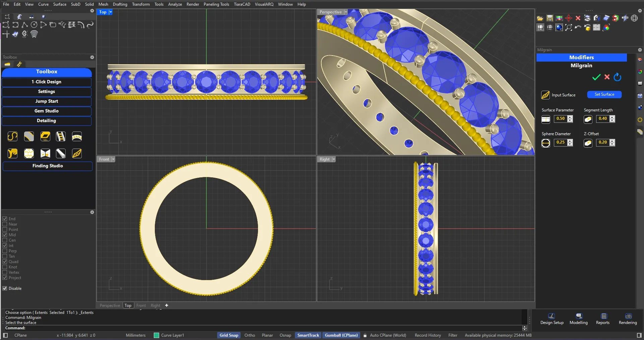
Task: Click the green checkmark to accept Milgrain
Action: (x=596, y=77)
